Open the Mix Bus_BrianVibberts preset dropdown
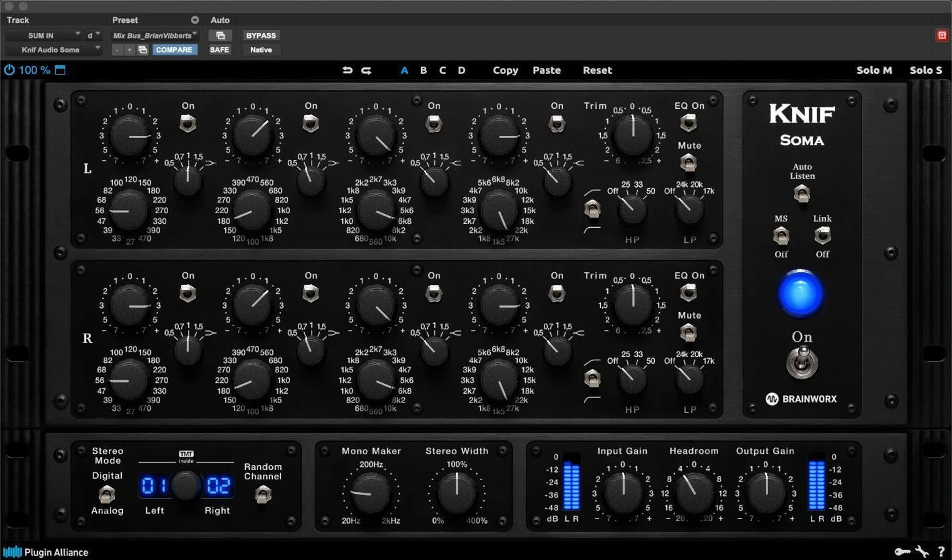This screenshot has width=952, height=560. 154,35
